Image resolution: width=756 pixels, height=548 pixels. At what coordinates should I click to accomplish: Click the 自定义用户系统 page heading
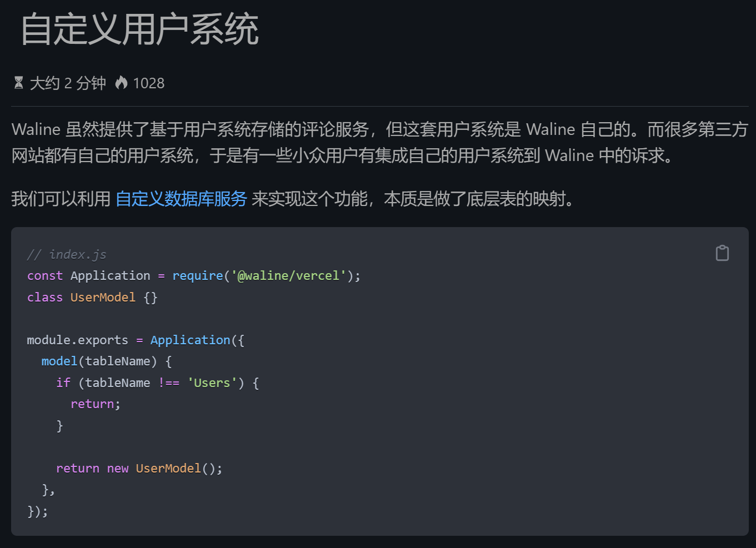pyautogui.click(x=140, y=29)
